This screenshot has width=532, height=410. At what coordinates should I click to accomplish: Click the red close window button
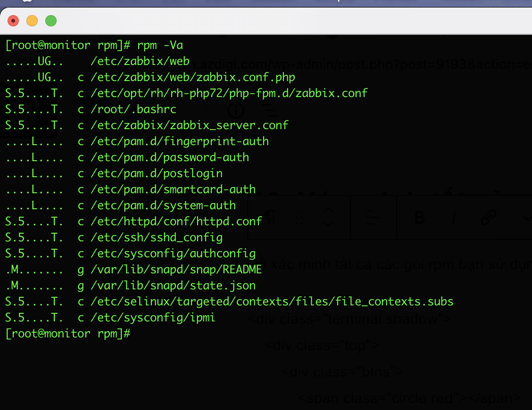click(13, 21)
